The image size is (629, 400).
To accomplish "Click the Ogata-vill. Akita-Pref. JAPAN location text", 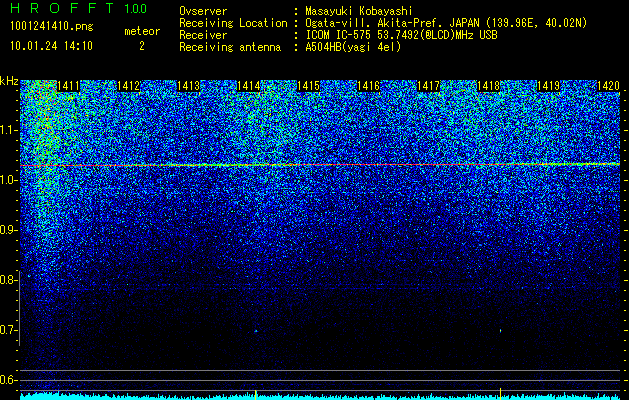I will point(446,23).
